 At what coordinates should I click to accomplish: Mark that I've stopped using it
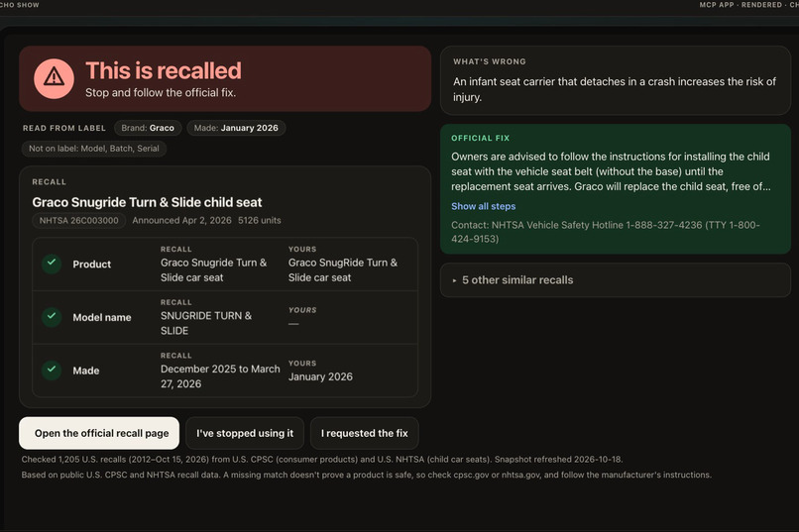click(245, 433)
